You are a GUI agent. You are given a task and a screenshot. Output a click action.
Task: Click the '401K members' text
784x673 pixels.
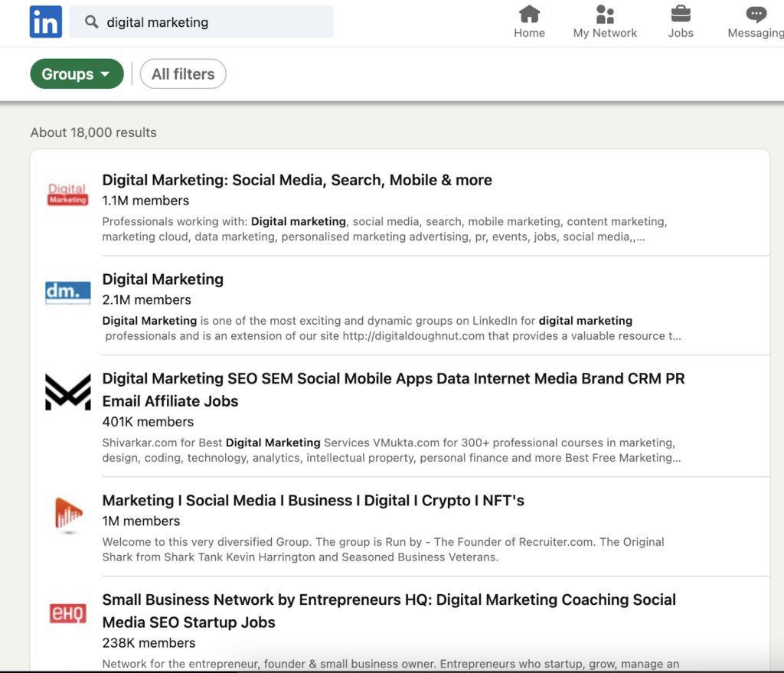point(148,422)
